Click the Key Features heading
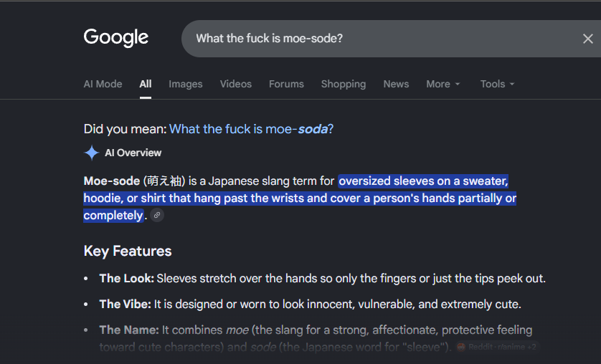The width and height of the screenshot is (601, 364). pyautogui.click(x=128, y=251)
